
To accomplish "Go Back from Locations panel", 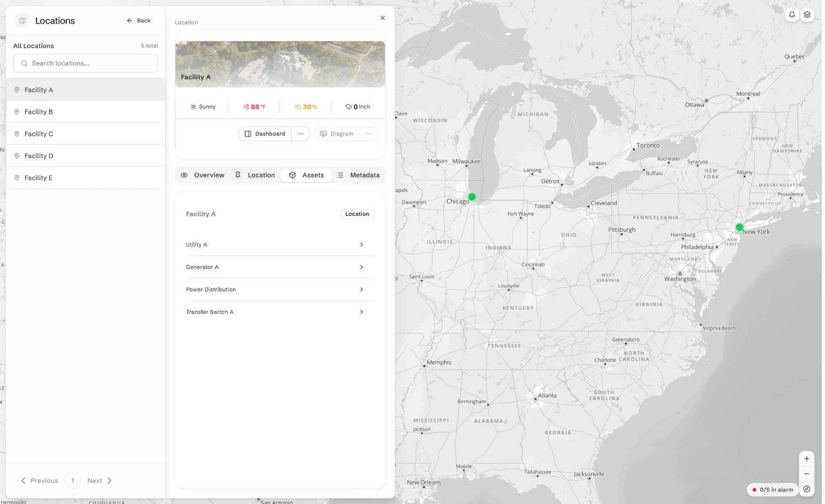I will [139, 21].
